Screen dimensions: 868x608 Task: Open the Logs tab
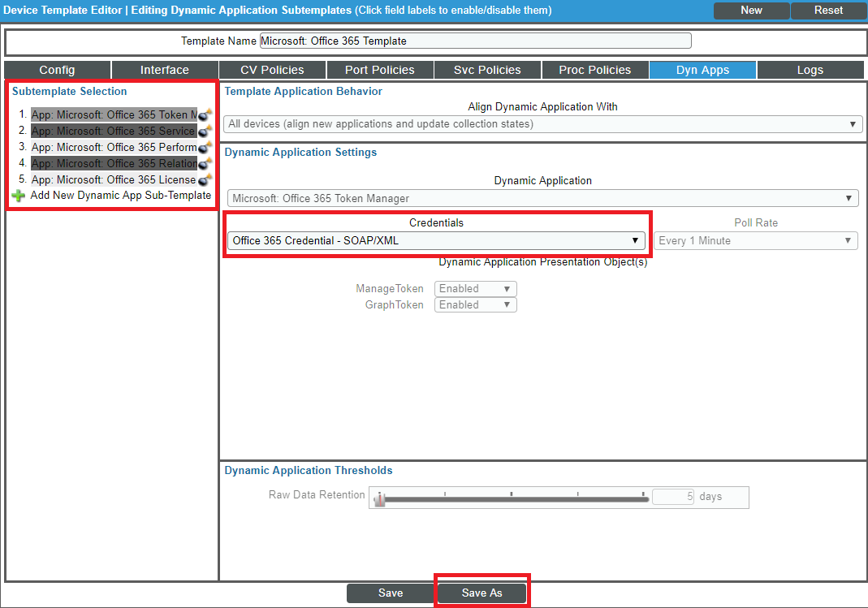coord(810,70)
